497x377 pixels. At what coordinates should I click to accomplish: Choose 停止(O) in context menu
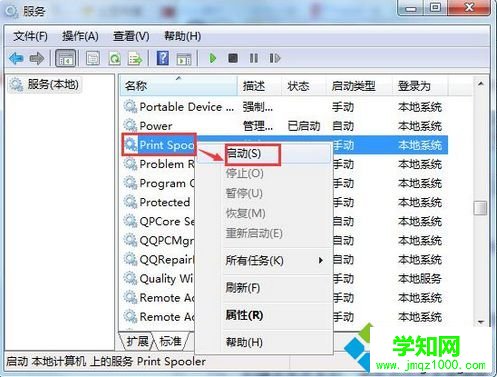pyautogui.click(x=263, y=173)
